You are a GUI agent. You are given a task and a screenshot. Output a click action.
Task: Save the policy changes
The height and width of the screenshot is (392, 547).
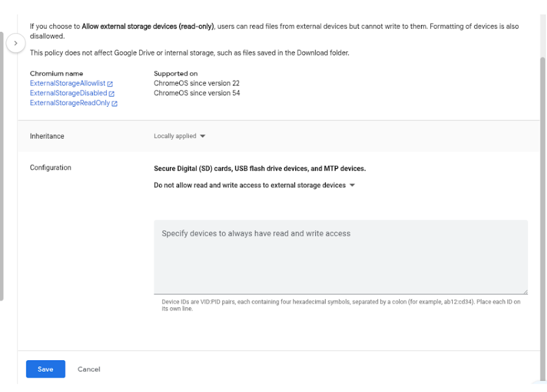46,369
